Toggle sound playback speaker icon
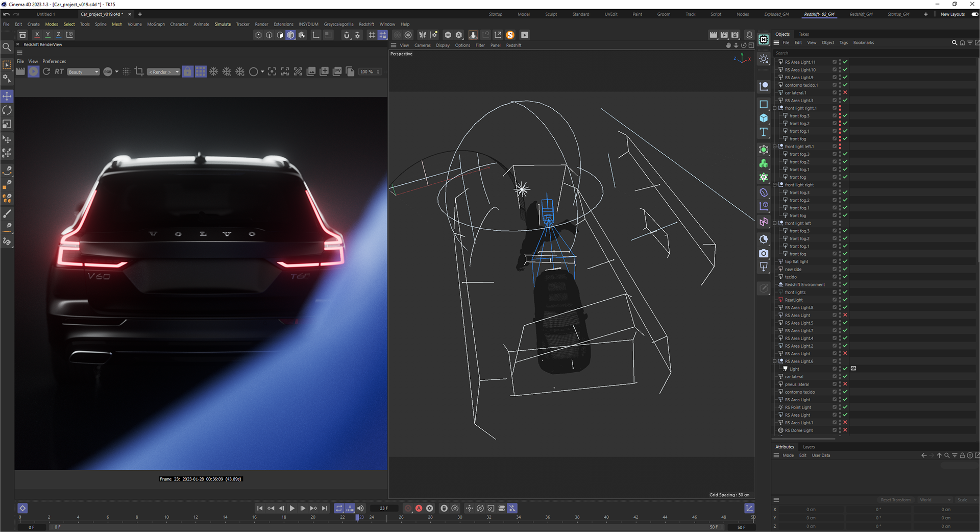The height and width of the screenshot is (532, 980). [x=360, y=508]
